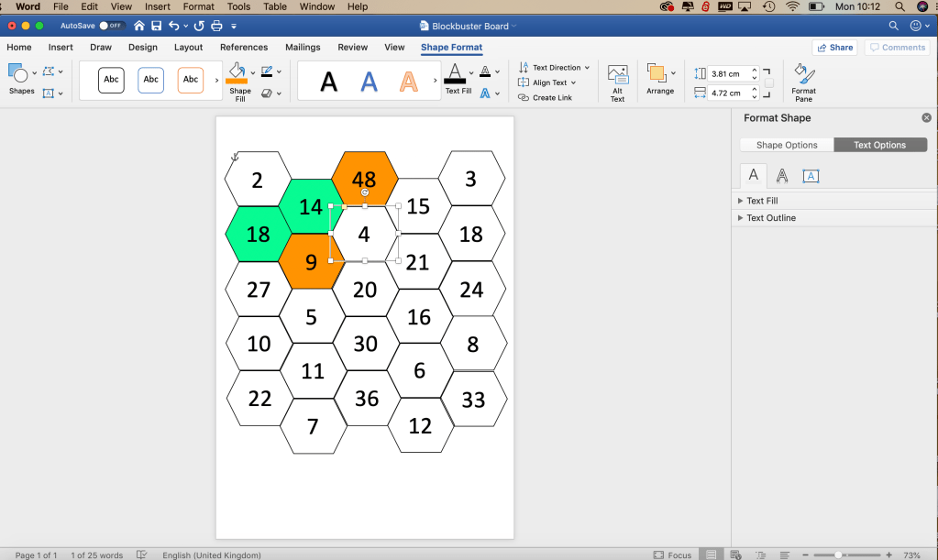The width and height of the screenshot is (938, 560).
Task: Click the Share button
Action: pos(834,48)
